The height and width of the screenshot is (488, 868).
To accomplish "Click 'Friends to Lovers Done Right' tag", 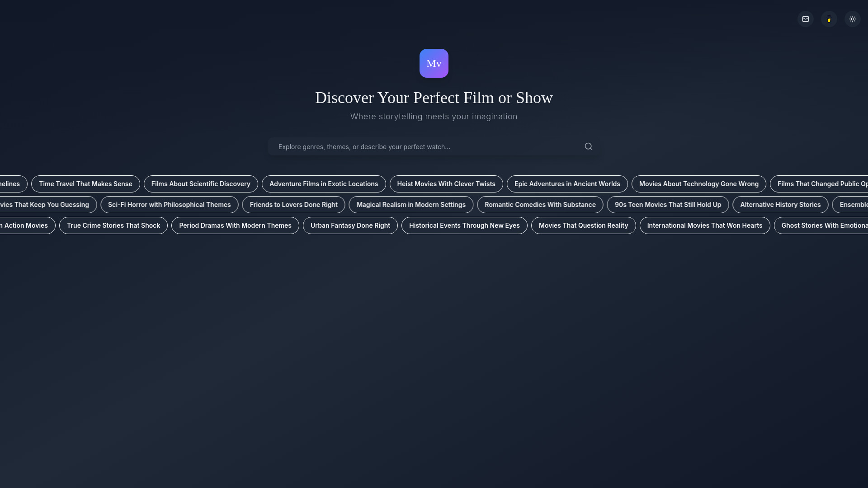I will [293, 204].
